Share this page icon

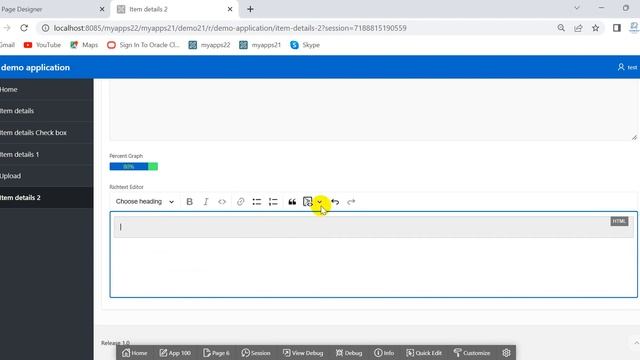[578, 28]
